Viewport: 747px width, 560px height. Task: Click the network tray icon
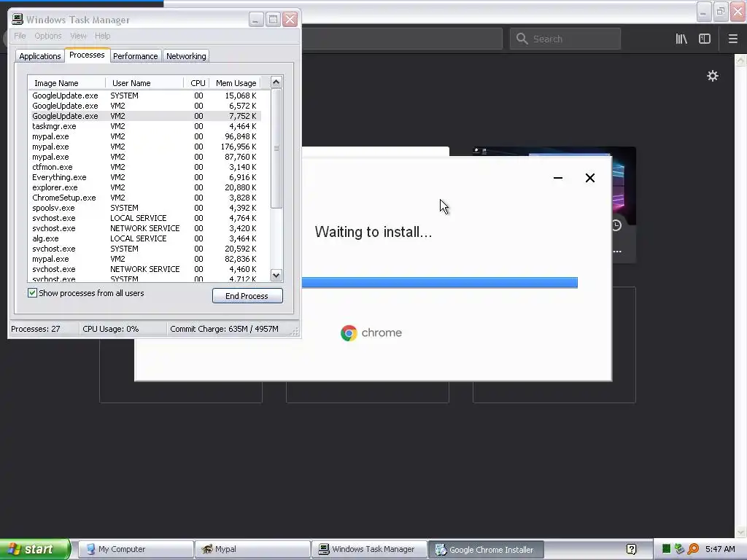tap(680, 549)
